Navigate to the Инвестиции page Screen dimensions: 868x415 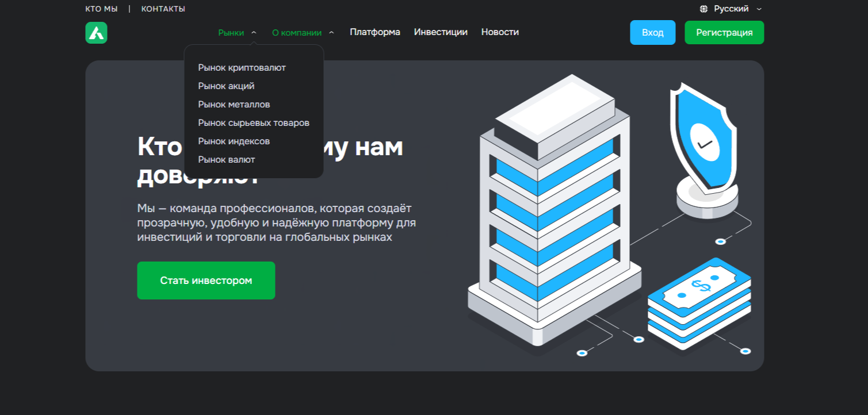441,32
